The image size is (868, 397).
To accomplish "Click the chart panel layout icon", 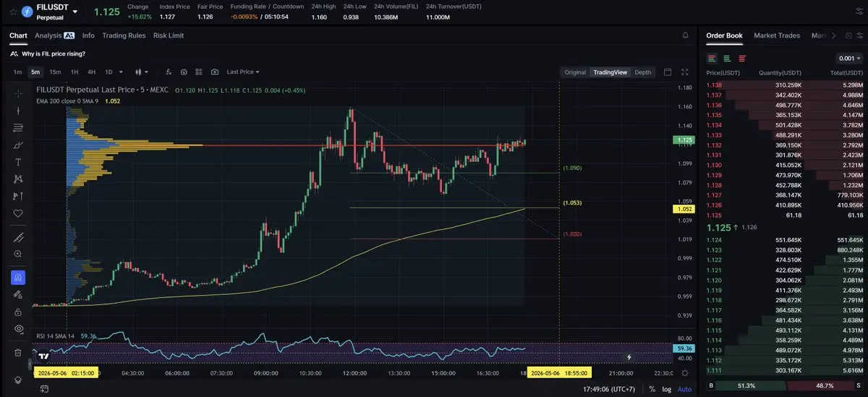I will pyautogui.click(x=668, y=72).
